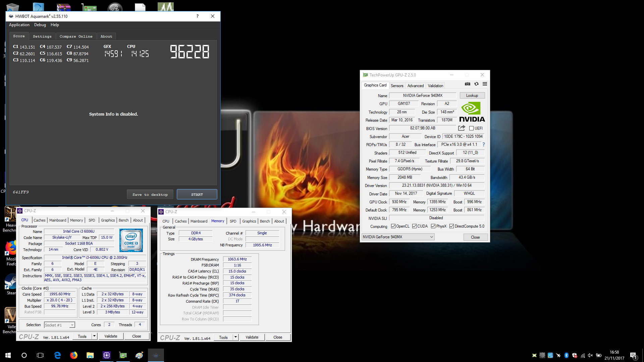Click the WinRAR desktop icon
The height and width of the screenshot is (362, 644).
click(63, 7)
